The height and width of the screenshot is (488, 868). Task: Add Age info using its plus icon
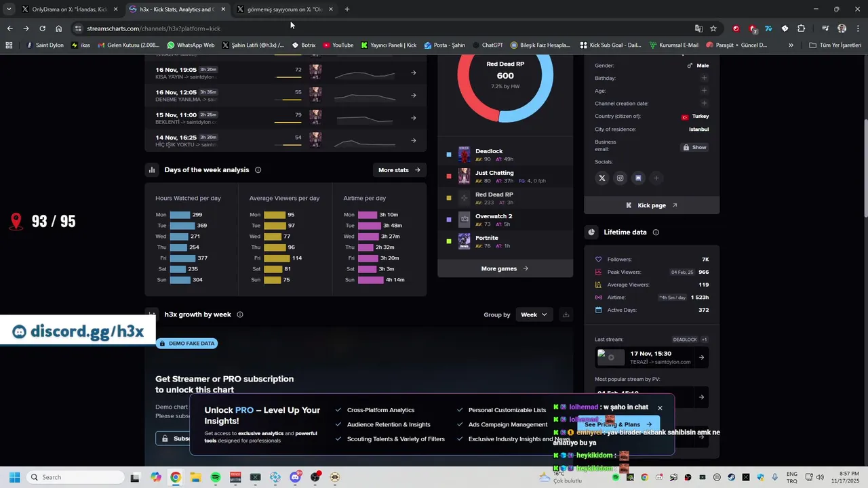[704, 91]
